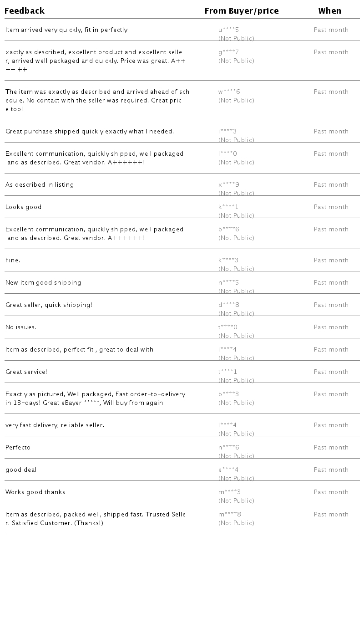Viewport: 364px width, 623px height.
Task: Click buyer w****6 username
Action: pos(229,92)
